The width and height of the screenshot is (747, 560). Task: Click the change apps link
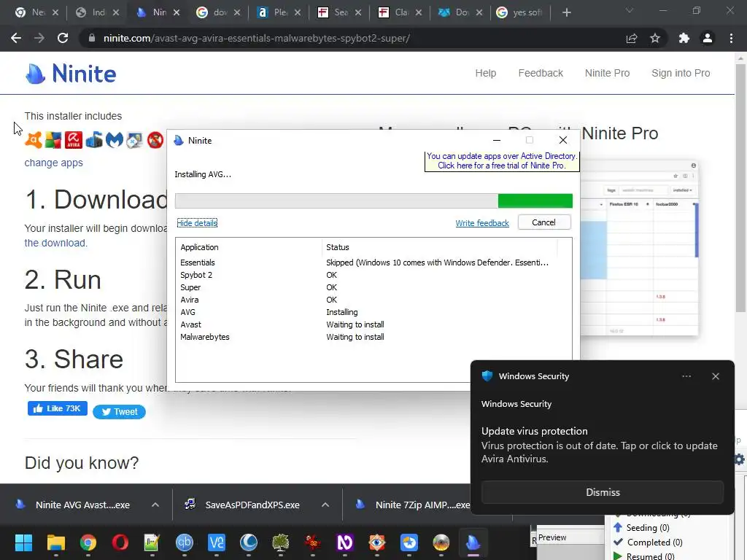coord(53,163)
